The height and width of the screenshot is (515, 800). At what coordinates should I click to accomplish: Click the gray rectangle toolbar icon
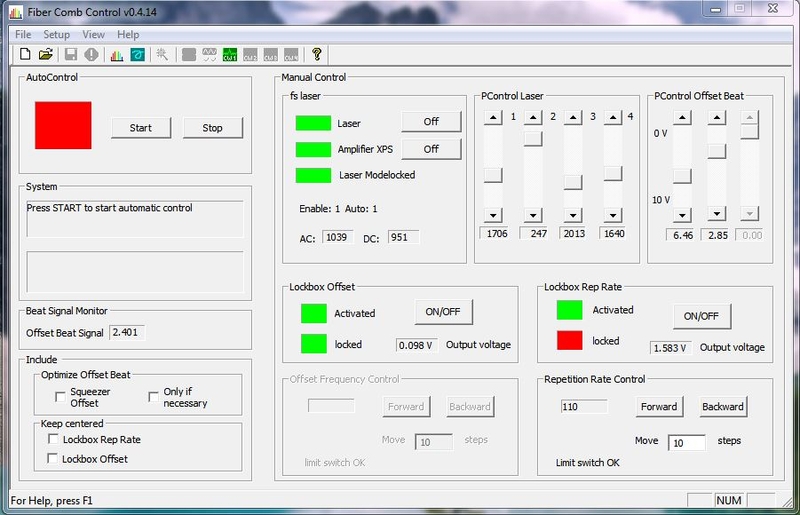tap(189, 55)
